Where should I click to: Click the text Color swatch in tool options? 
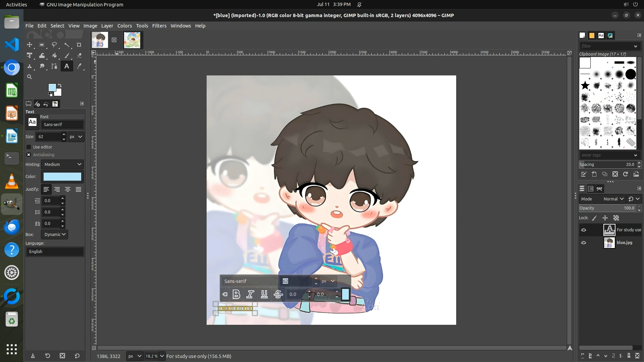click(x=62, y=177)
